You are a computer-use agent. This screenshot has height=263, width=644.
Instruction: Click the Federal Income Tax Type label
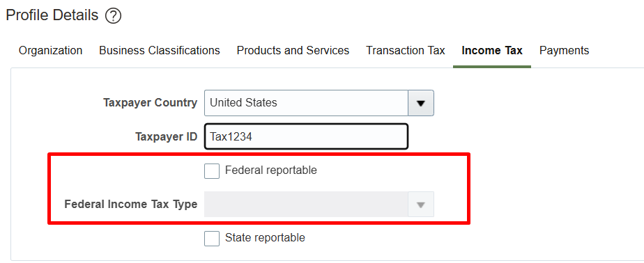(x=131, y=205)
